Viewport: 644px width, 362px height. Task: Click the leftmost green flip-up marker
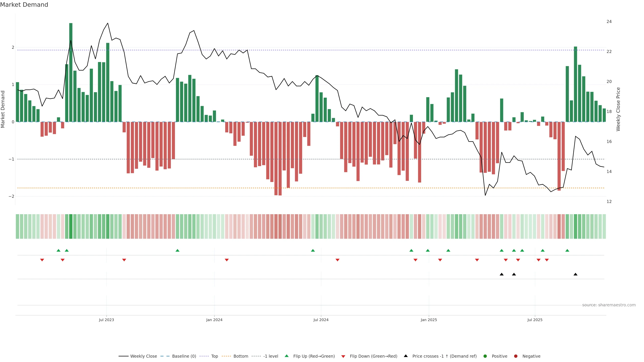[59, 250]
